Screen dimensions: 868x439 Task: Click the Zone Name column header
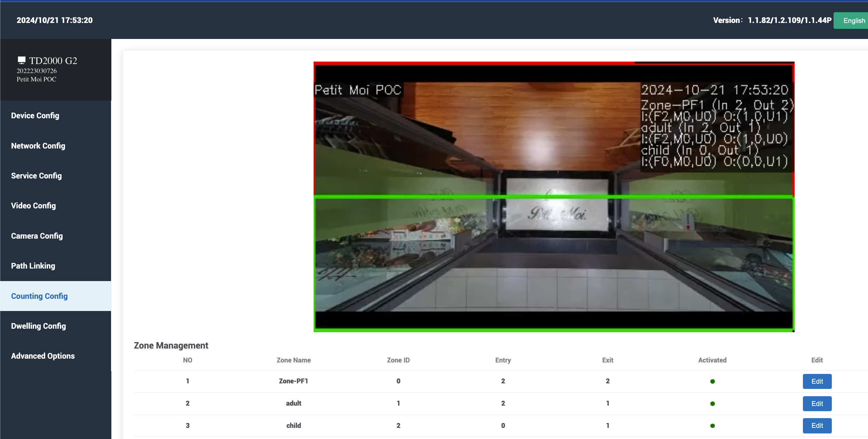[x=293, y=360]
